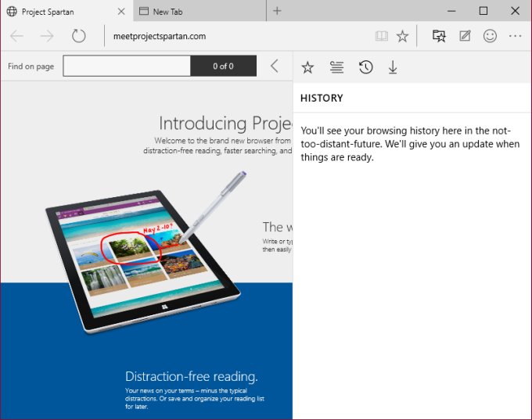Click the 'Distraction-free reading.' heading
The width and height of the screenshot is (532, 420).
pyautogui.click(x=192, y=376)
